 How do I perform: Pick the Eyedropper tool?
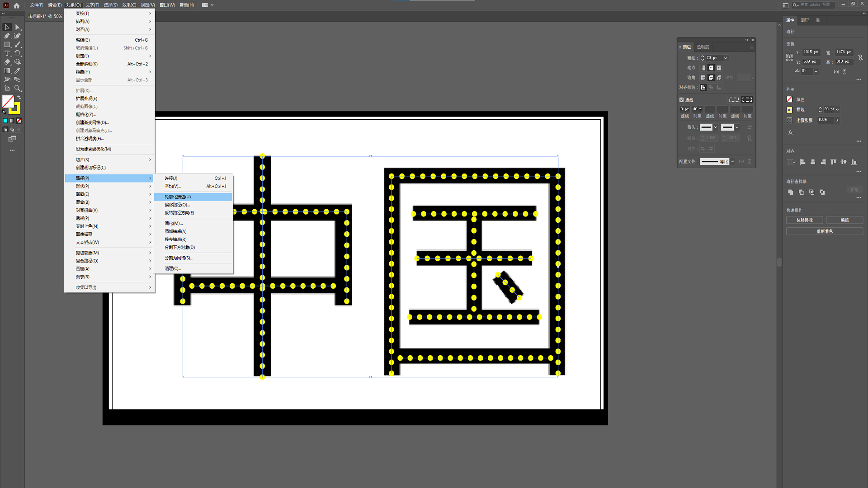17,70
